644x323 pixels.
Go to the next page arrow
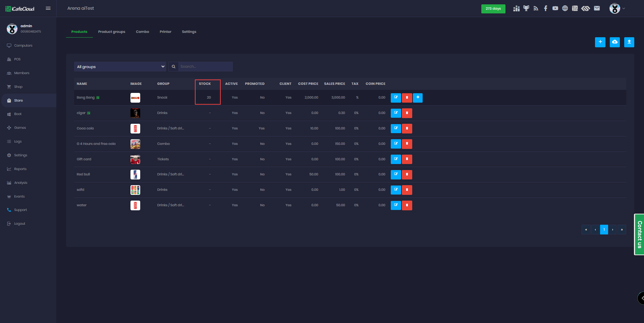pos(612,230)
